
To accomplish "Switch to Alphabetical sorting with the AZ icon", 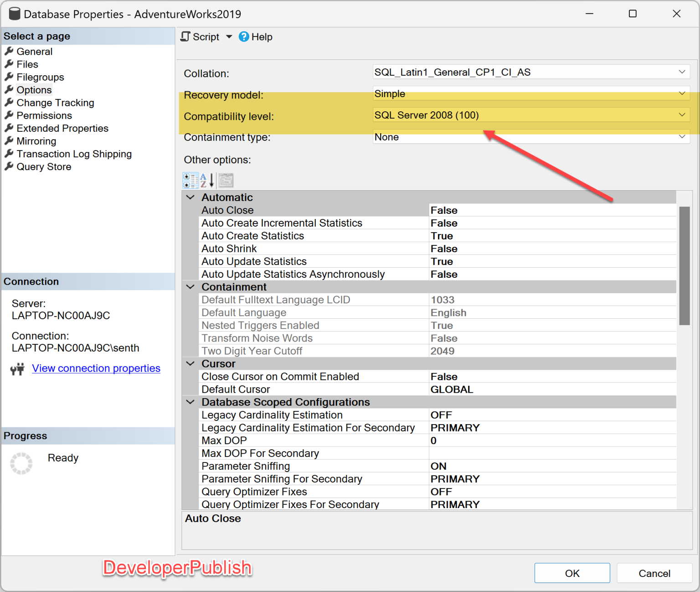I will [x=207, y=180].
